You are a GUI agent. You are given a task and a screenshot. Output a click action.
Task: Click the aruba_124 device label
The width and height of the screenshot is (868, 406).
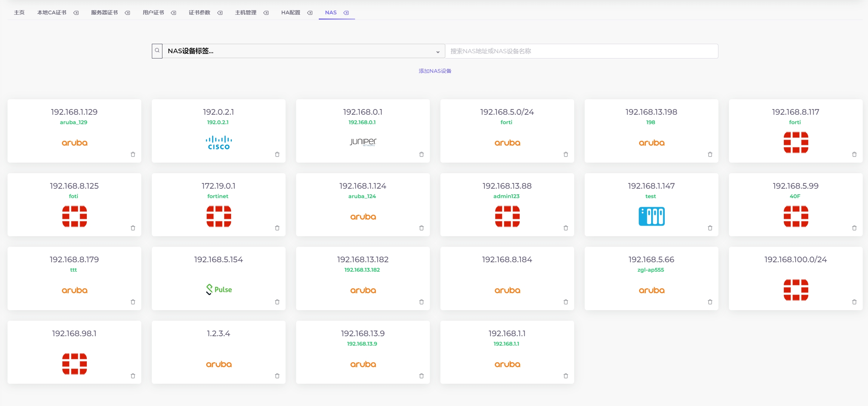[362, 196]
